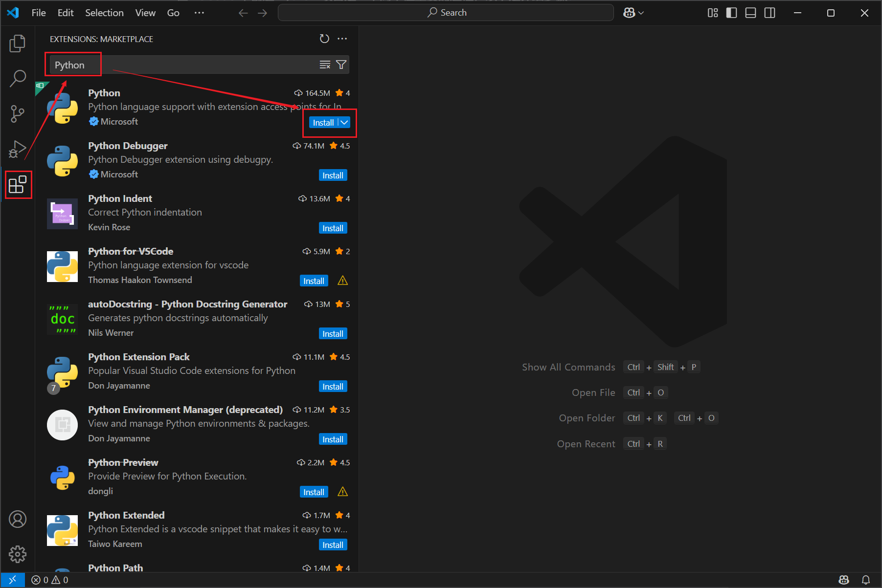This screenshot has width=882, height=588.
Task: Install Python Environment Manager (deprecated)
Action: [x=333, y=439]
